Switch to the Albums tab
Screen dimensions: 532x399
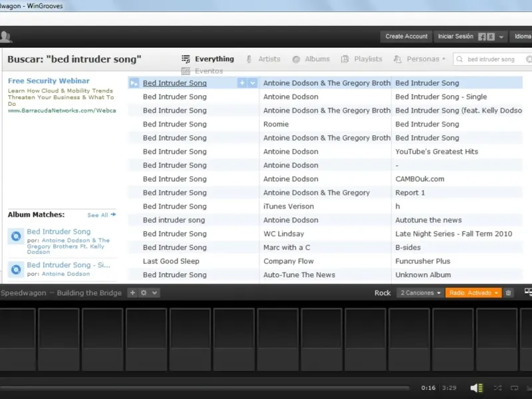(311, 59)
